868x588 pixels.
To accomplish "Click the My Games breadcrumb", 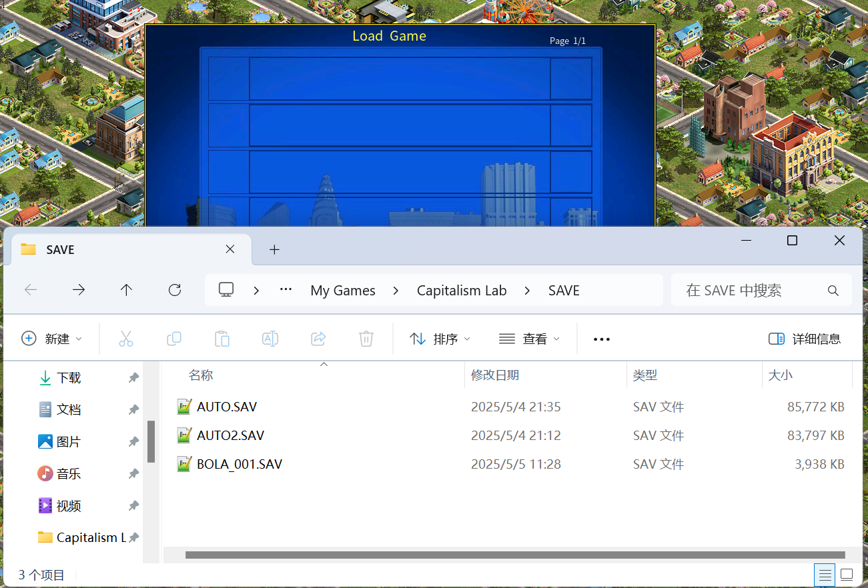I will click(343, 291).
